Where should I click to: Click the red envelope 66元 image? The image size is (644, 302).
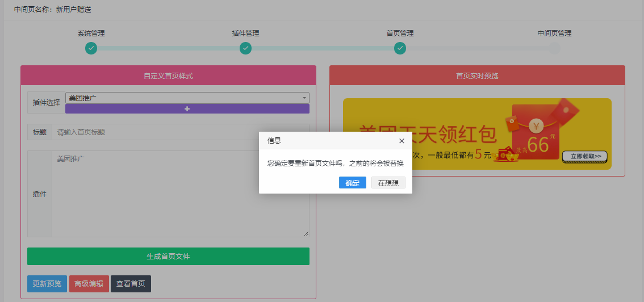click(536, 132)
